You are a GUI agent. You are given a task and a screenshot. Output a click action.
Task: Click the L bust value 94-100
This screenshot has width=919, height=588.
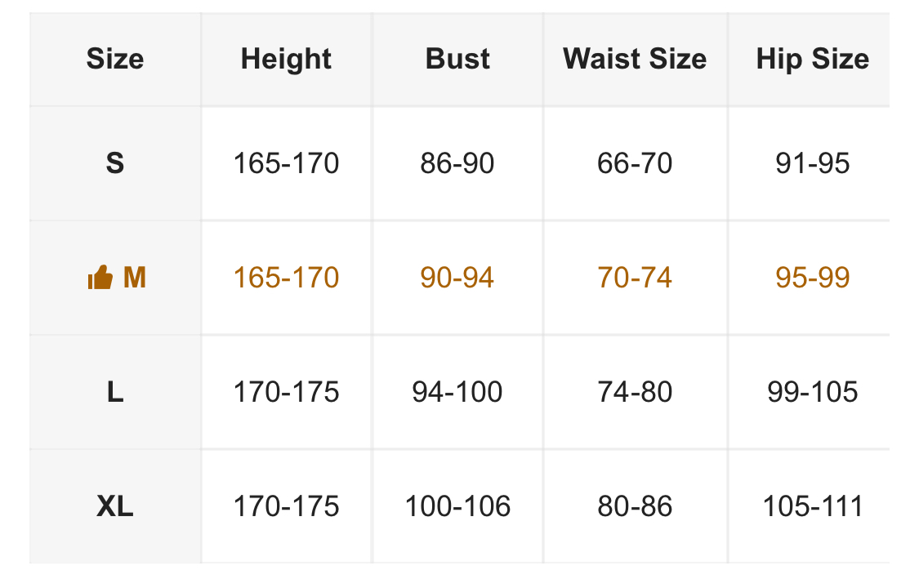tap(457, 392)
